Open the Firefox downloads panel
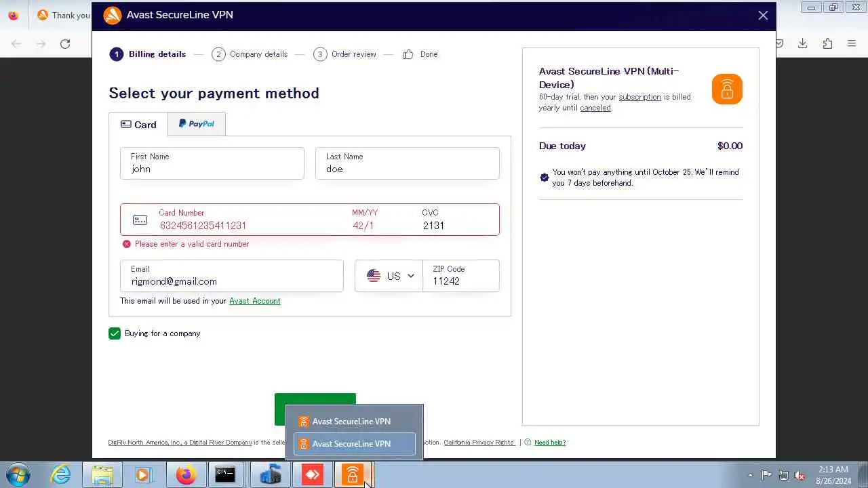868x488 pixels. [x=802, y=43]
